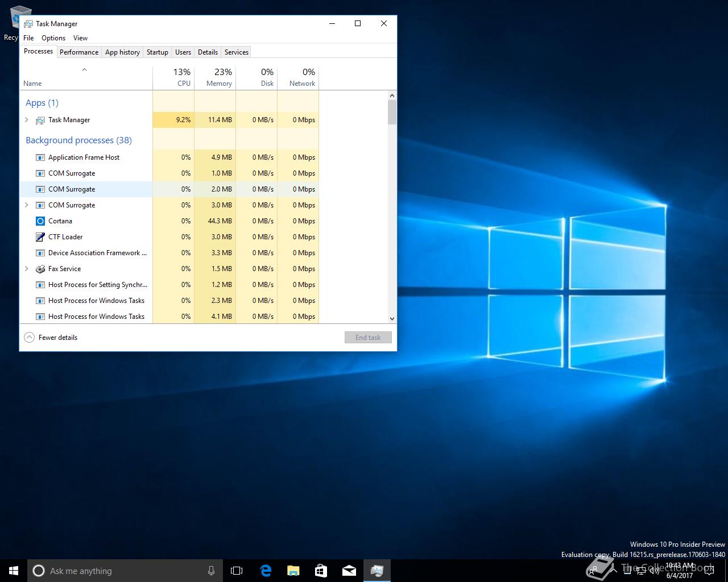
Task: Switch to the Startup tab
Action: pyautogui.click(x=158, y=52)
